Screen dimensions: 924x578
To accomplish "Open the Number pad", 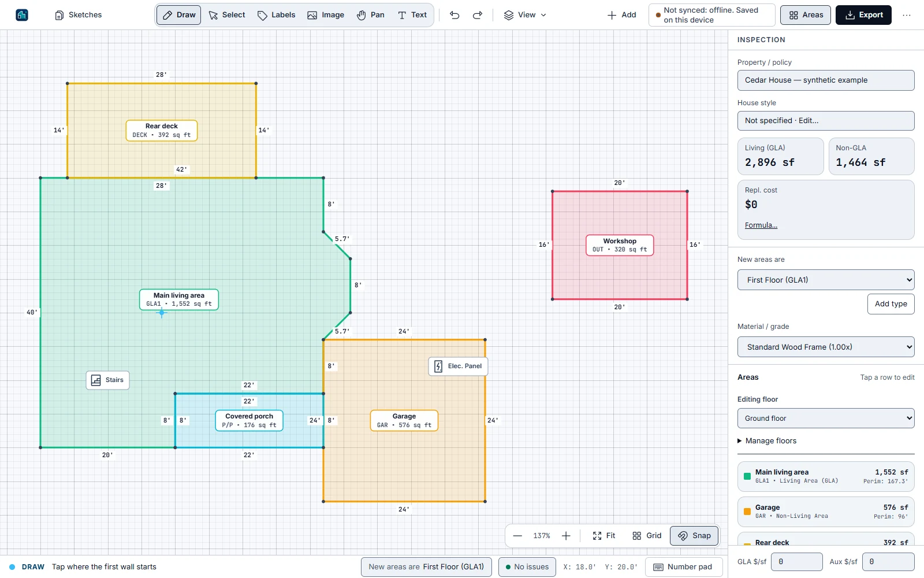I will click(684, 567).
